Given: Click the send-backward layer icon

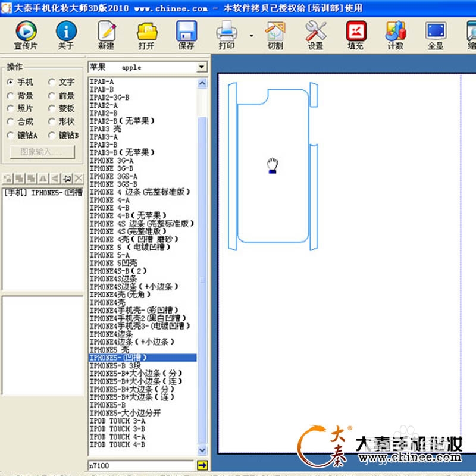Looking at the screenshot, I should pos(32,178).
